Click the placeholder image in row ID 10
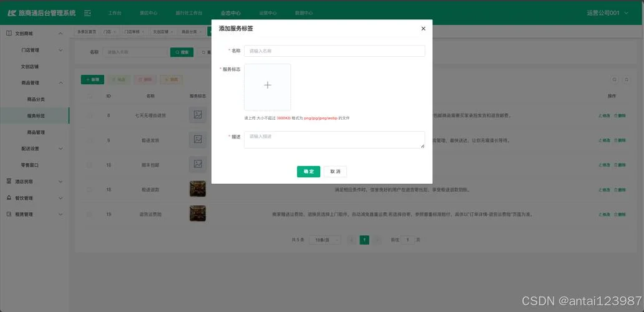Image resolution: width=644 pixels, height=312 pixels. coord(198,165)
